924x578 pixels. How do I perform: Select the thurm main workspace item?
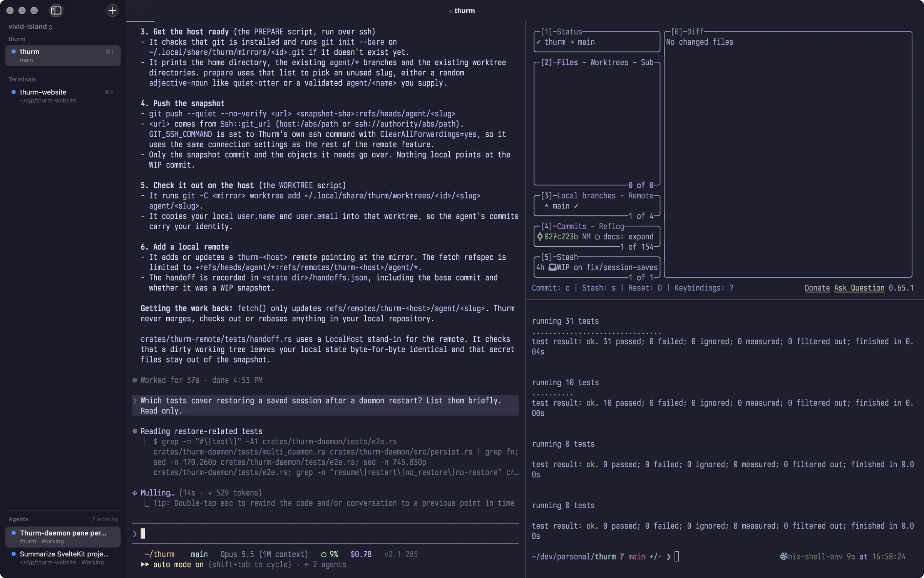pyautogui.click(x=63, y=55)
